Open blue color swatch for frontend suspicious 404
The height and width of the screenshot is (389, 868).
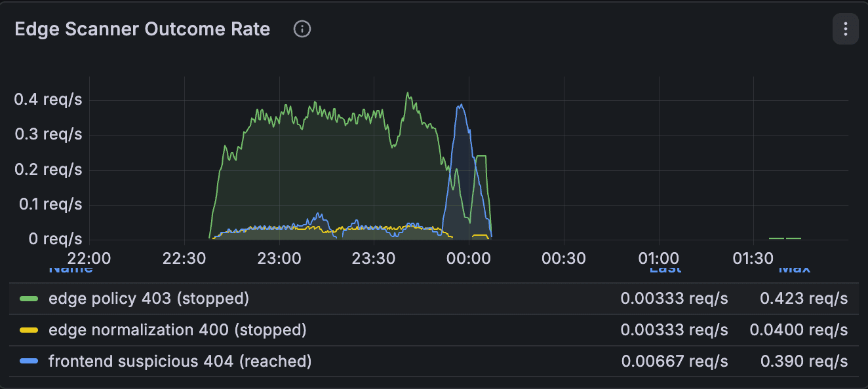coord(30,361)
